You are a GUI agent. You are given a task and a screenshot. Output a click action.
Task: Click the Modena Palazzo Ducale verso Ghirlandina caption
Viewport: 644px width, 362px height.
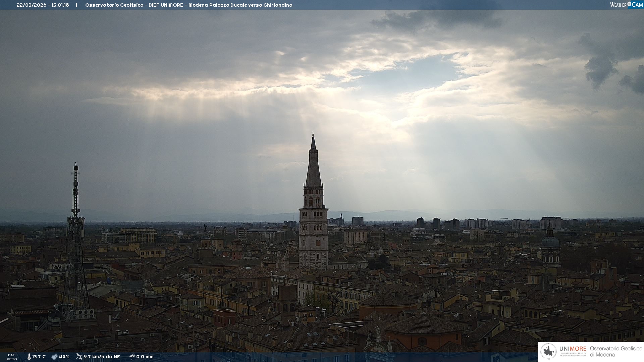(240, 5)
